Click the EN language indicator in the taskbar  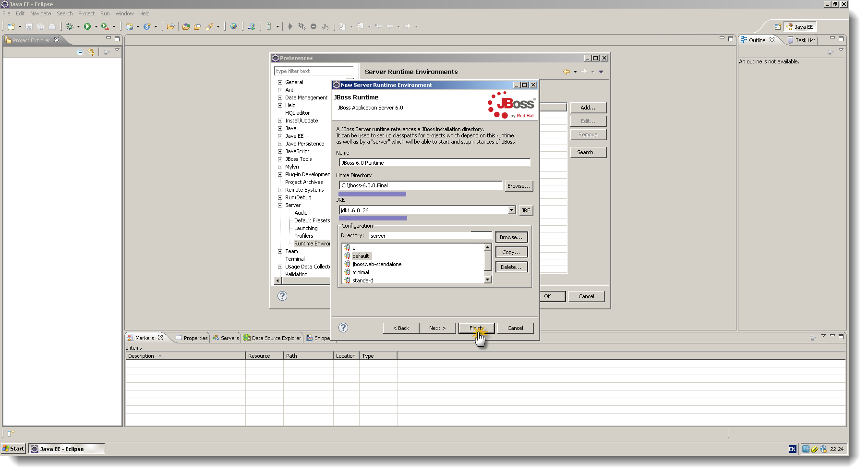pos(792,449)
